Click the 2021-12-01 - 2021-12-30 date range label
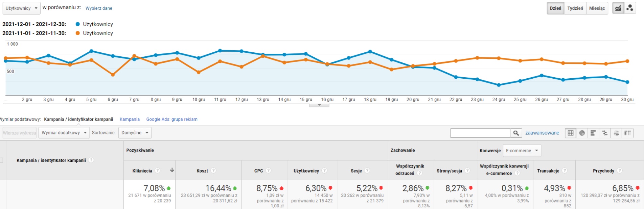The width and height of the screenshot is (644, 209). click(34, 24)
